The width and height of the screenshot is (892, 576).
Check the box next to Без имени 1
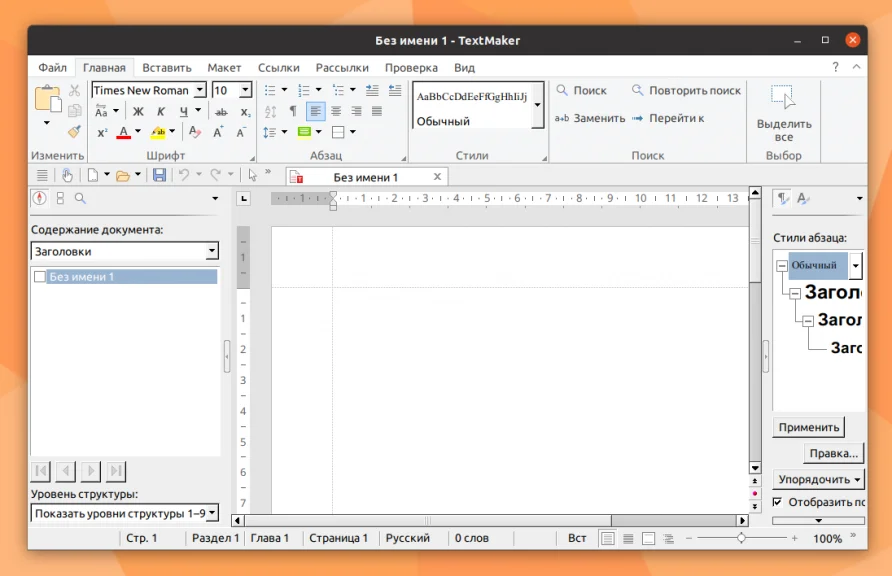point(40,277)
